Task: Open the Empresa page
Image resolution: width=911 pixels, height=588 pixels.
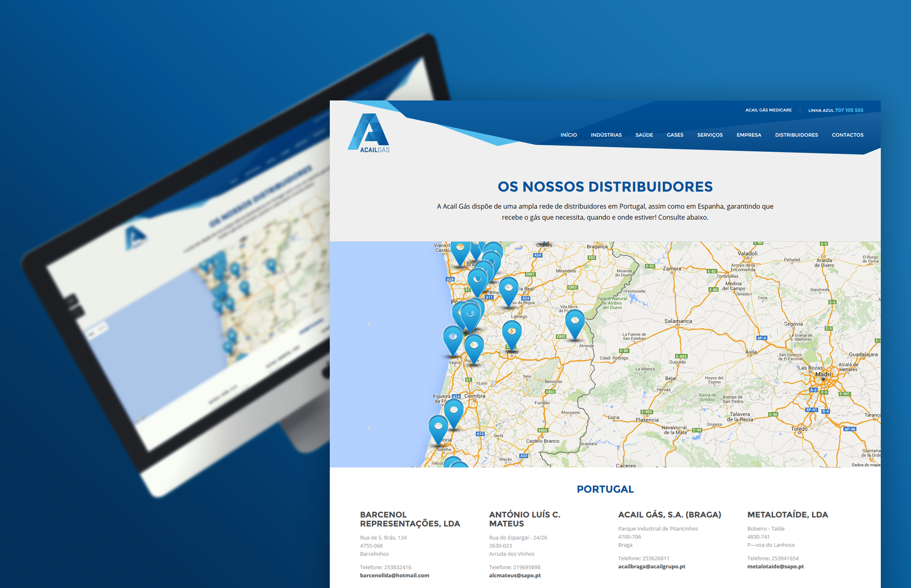Action: 749,135
